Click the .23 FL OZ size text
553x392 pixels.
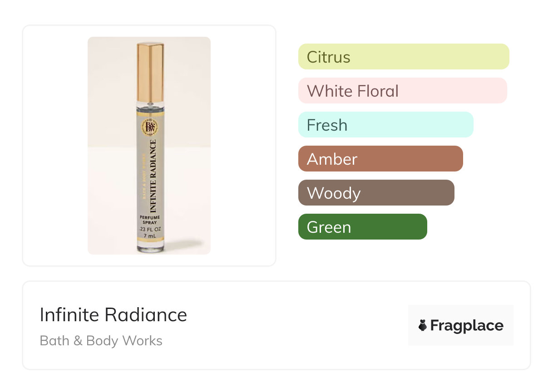[x=150, y=230]
